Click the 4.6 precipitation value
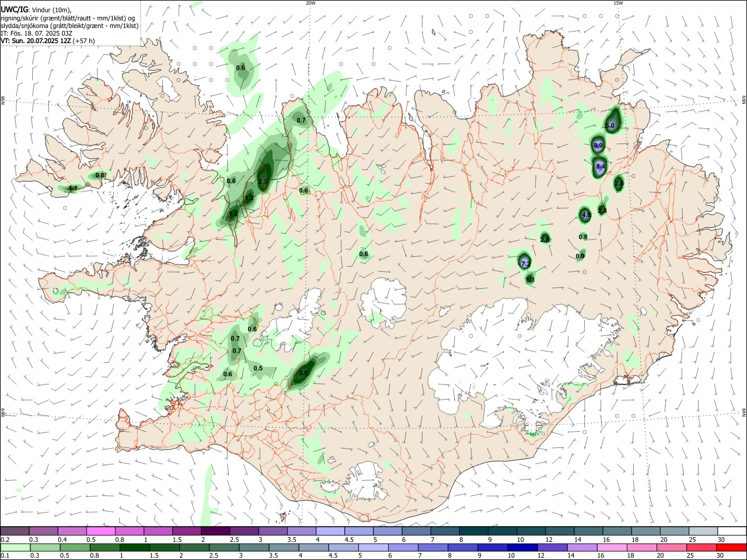747x560 pixels. [x=587, y=215]
